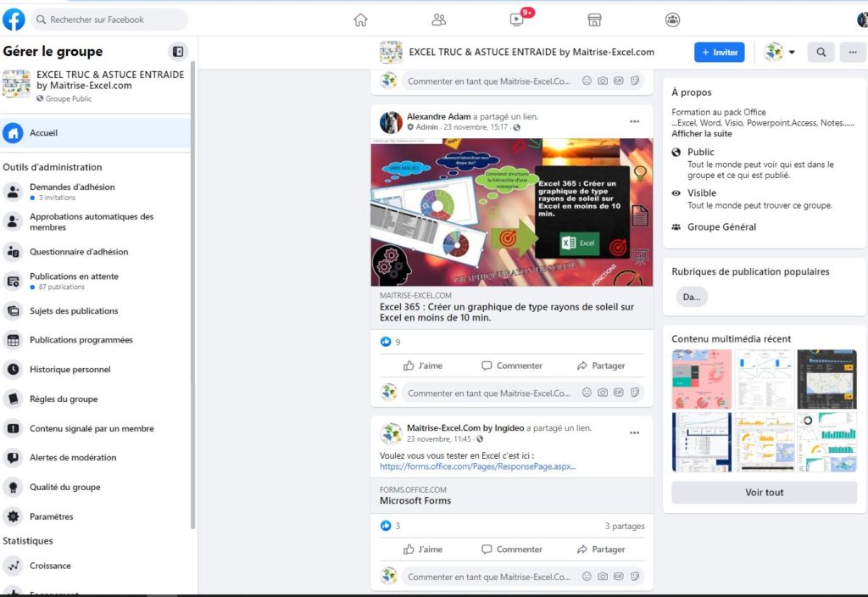Click the Da... popular topic chip
This screenshot has height=597, width=868.
692,297
